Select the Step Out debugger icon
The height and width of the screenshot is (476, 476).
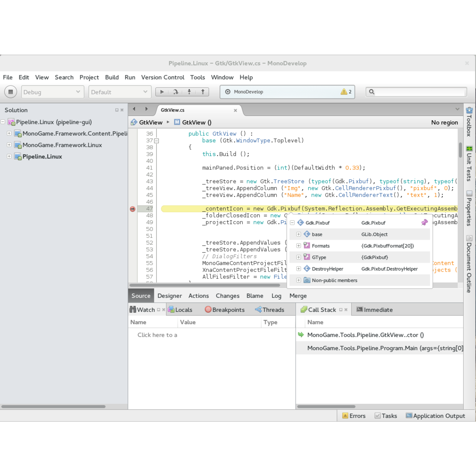click(203, 91)
